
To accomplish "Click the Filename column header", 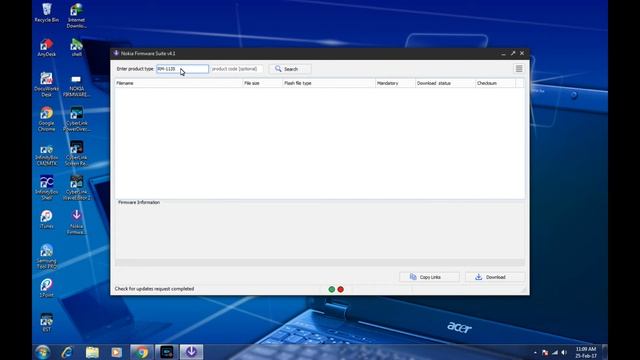I will coord(179,83).
